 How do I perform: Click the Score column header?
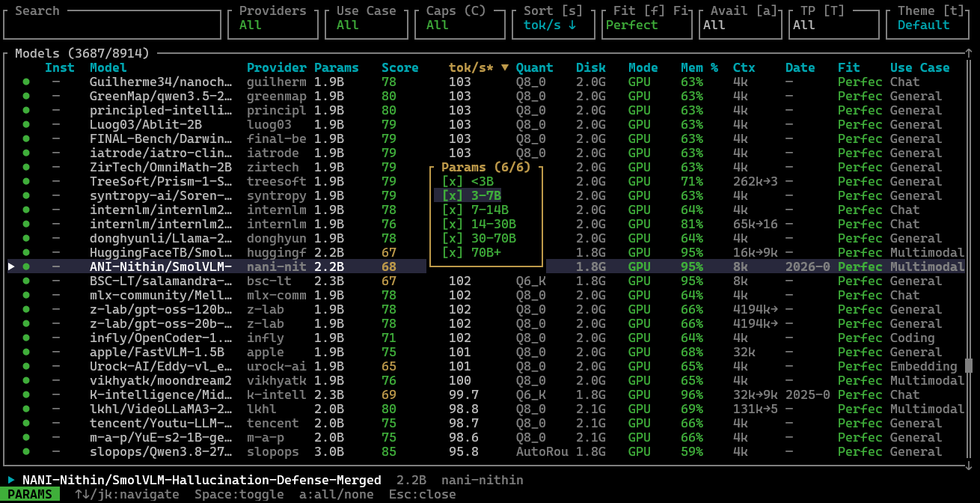point(400,68)
